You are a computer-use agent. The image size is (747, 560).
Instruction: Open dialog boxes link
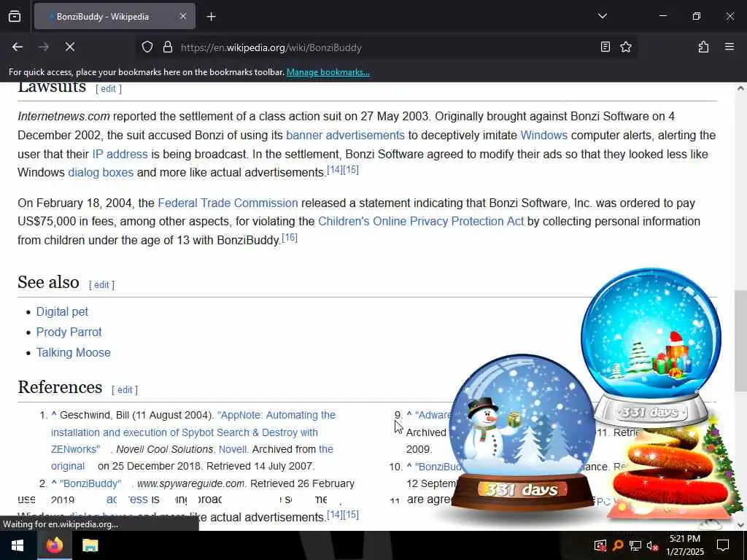[101, 172]
